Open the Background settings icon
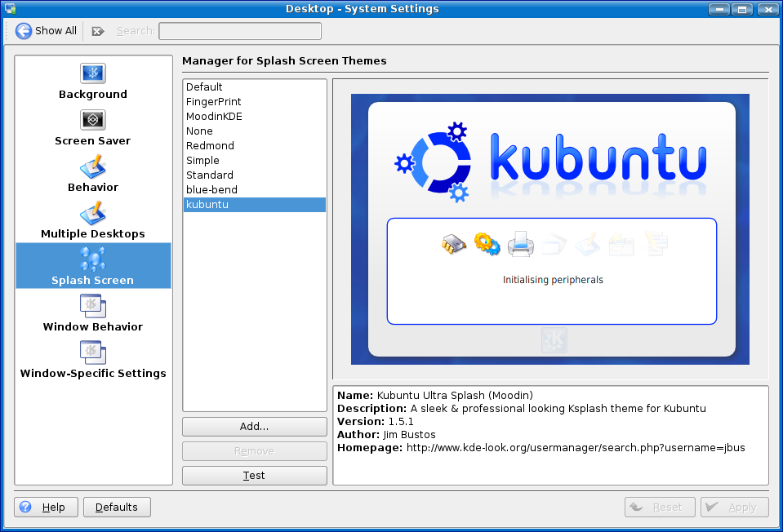Viewport: 783px width, 532px height. 93,73
